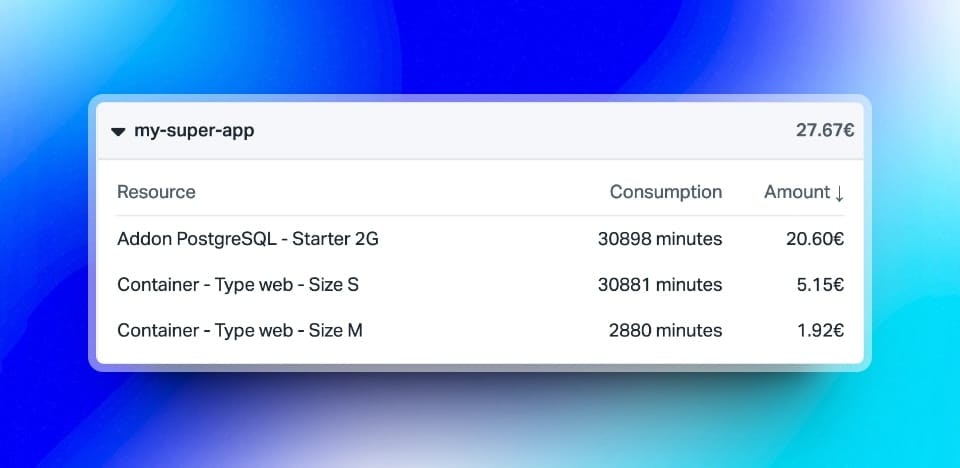This screenshot has height=468, width=960.
Task: Click the Amount descending sort arrow
Action: (839, 193)
